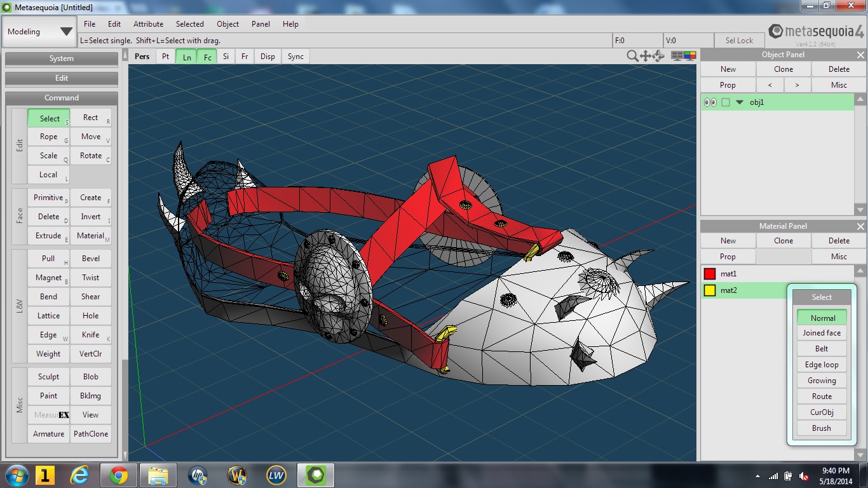The image size is (868, 488).
Task: Open the Armature command
Action: pyautogui.click(x=48, y=434)
